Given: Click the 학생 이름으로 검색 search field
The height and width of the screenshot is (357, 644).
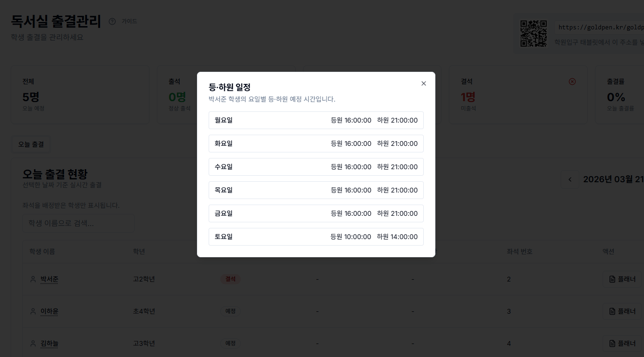Looking at the screenshot, I should coord(78,223).
